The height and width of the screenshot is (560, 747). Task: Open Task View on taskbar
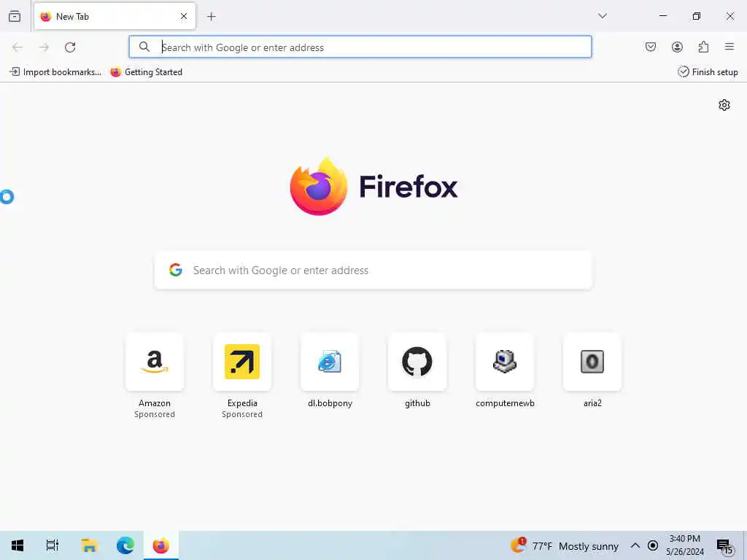(x=52, y=545)
